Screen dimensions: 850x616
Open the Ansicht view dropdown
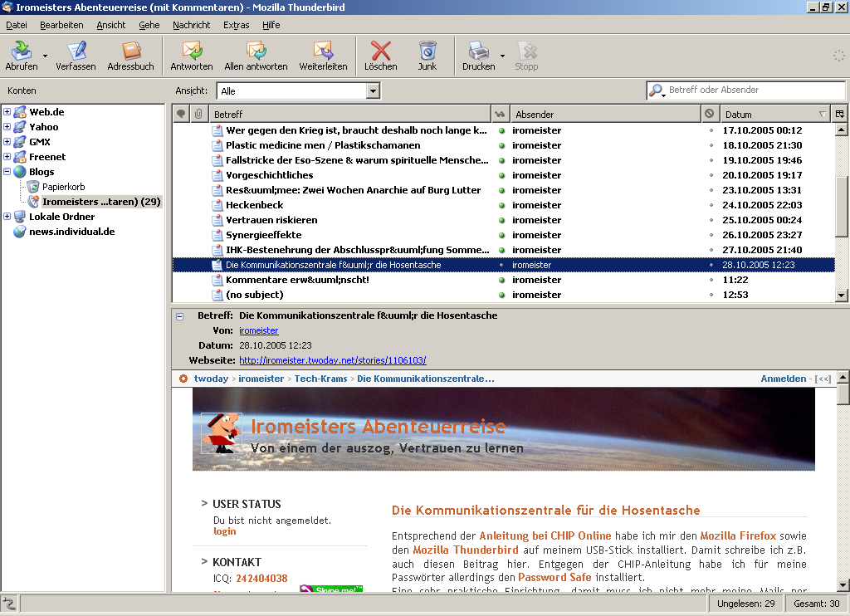click(299, 91)
